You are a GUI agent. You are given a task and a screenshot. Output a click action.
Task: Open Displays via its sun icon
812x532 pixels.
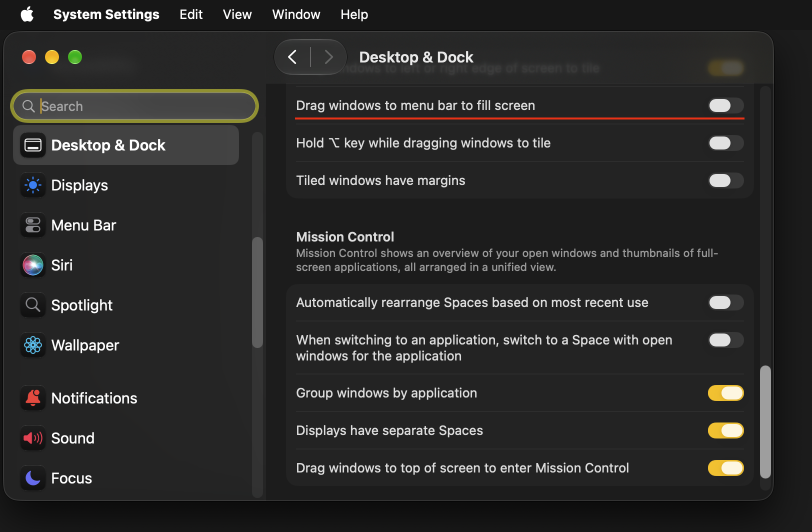33,185
